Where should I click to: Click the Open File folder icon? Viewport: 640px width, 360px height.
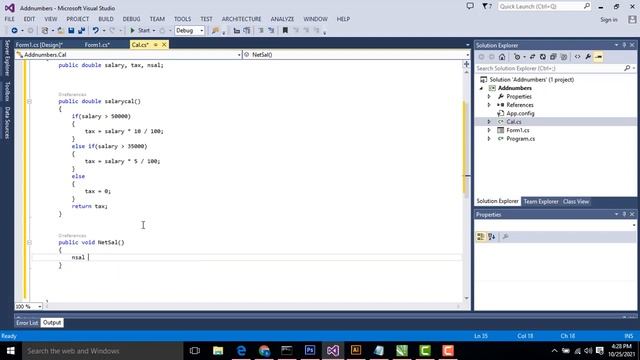tap(60, 31)
